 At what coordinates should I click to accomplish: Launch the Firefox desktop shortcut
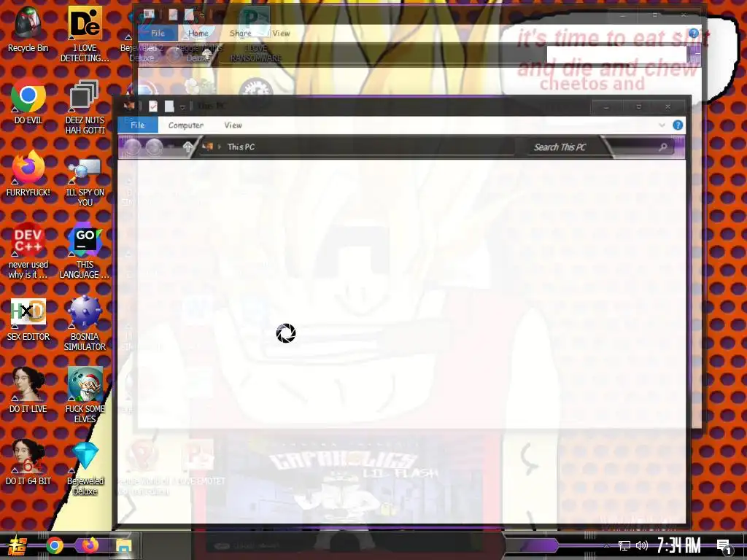click(x=28, y=174)
